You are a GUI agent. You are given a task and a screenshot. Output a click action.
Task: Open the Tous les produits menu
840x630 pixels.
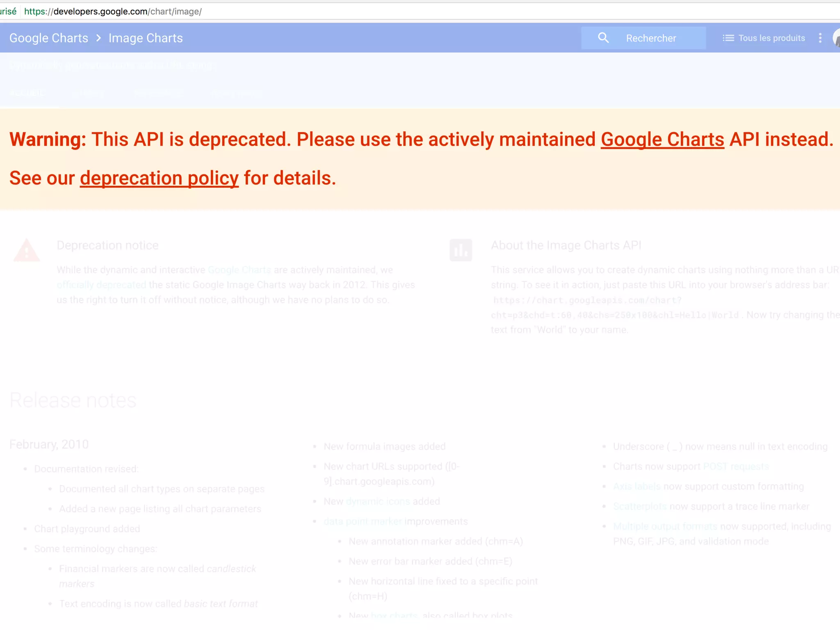pos(771,38)
